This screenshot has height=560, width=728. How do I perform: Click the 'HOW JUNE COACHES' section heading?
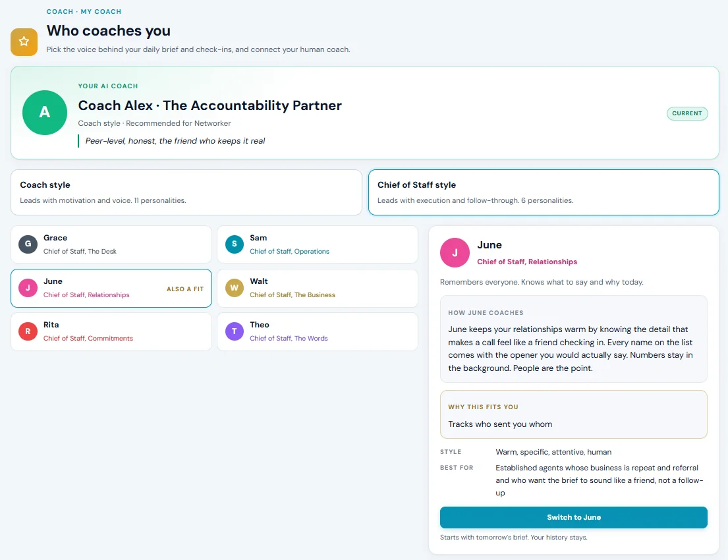(x=486, y=313)
